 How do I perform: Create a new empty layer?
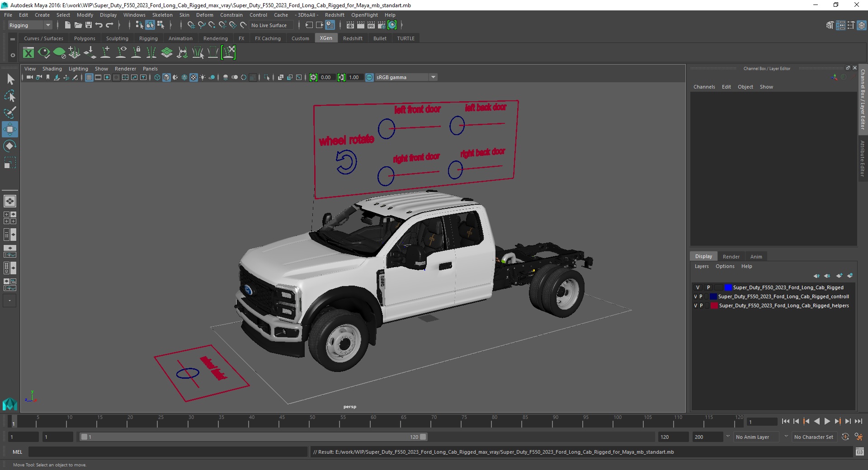tap(839, 276)
